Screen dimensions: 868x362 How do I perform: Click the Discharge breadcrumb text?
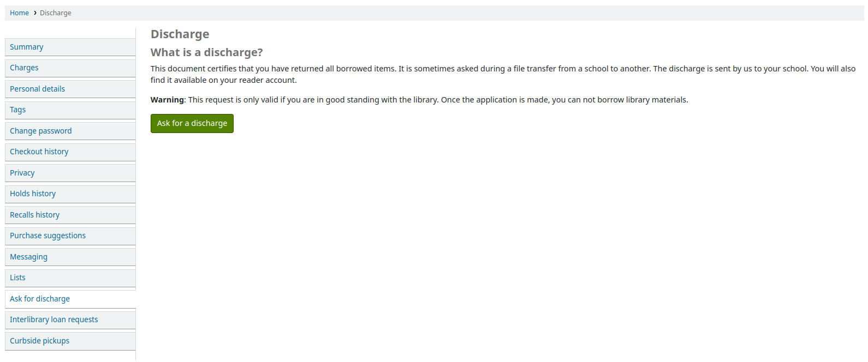point(56,13)
